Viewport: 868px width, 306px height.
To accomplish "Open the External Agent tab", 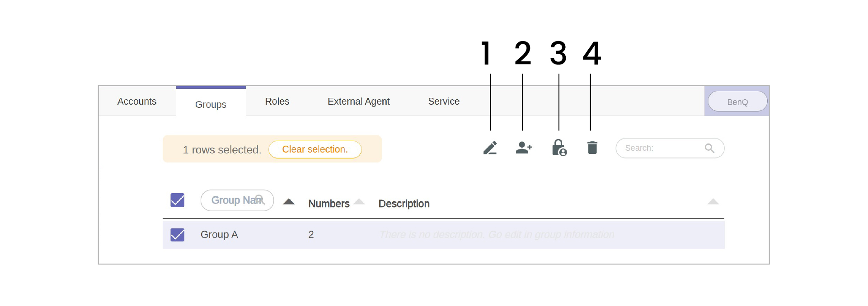I will 358,101.
